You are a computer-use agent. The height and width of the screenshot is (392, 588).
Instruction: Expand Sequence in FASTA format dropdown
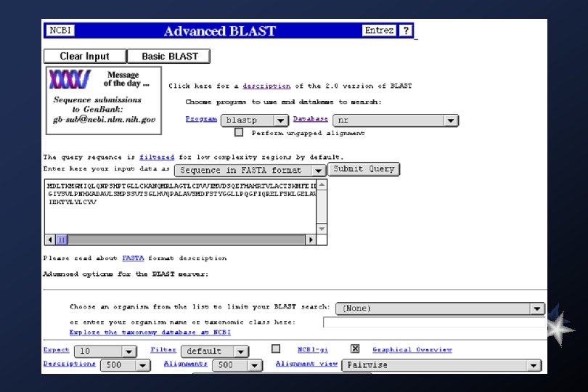pos(250,171)
